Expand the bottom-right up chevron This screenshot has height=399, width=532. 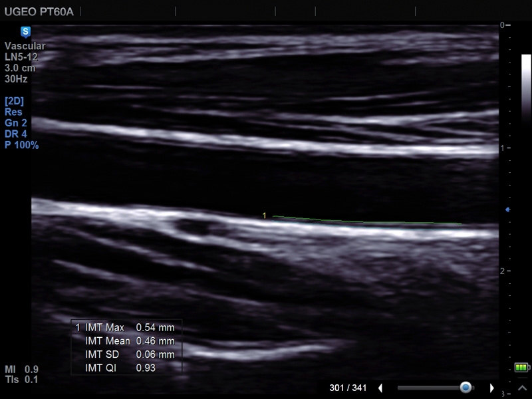523,388
